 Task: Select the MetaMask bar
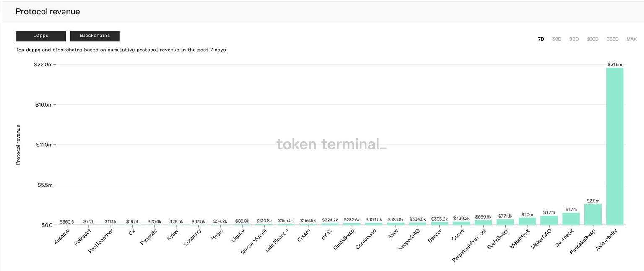527,221
